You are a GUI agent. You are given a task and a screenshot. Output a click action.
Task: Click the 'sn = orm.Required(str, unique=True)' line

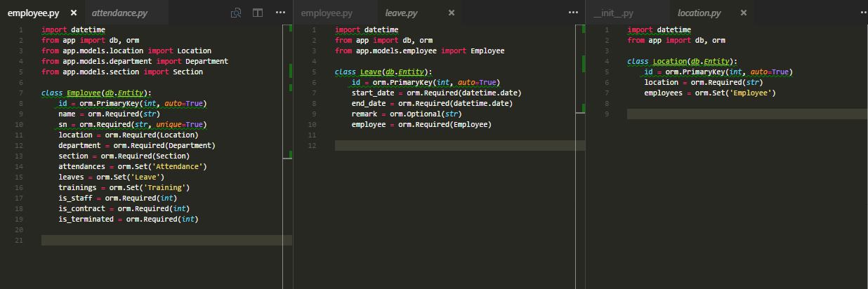click(132, 124)
